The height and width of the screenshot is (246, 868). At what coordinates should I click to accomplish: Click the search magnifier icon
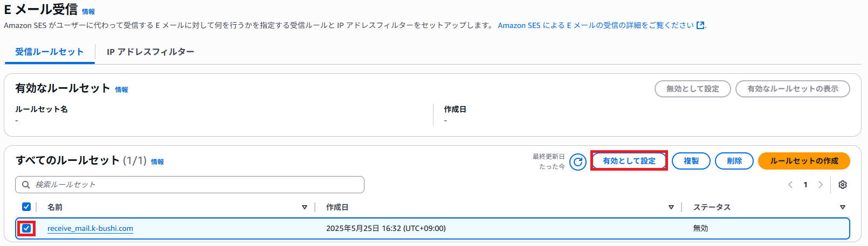click(26, 185)
